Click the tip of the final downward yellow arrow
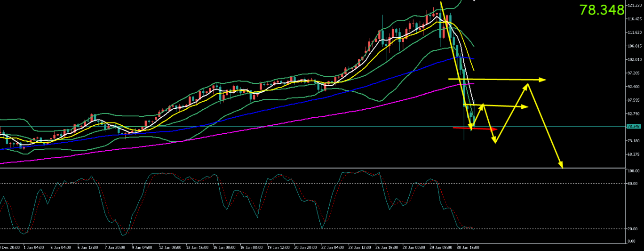Screen dimensions: 644x251 coord(561,166)
